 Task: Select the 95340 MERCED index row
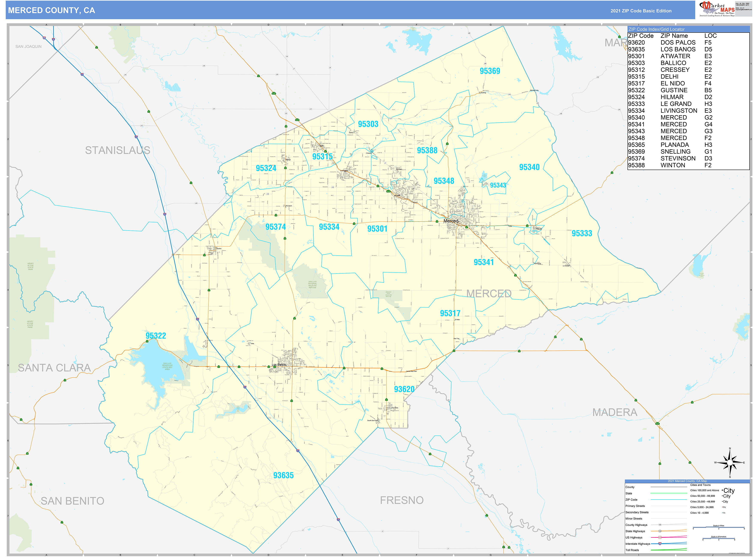[x=670, y=117]
